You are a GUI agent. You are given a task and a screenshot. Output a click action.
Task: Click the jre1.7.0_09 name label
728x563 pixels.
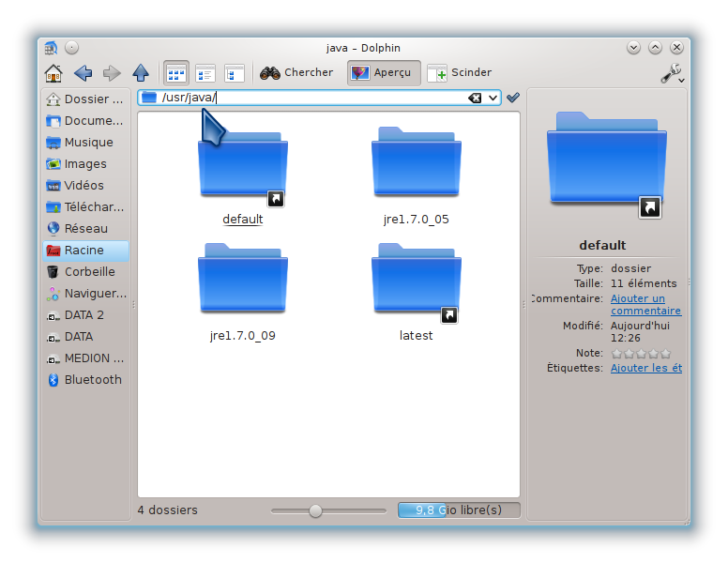(243, 335)
